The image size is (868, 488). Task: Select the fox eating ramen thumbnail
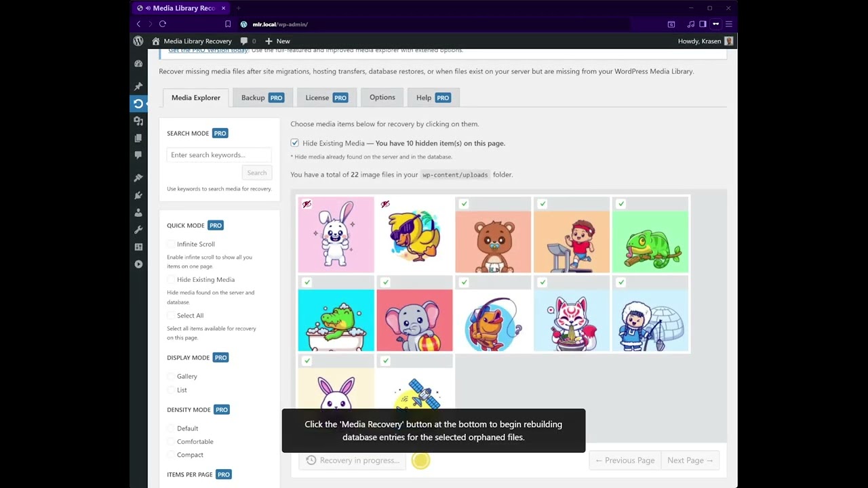[x=572, y=314]
